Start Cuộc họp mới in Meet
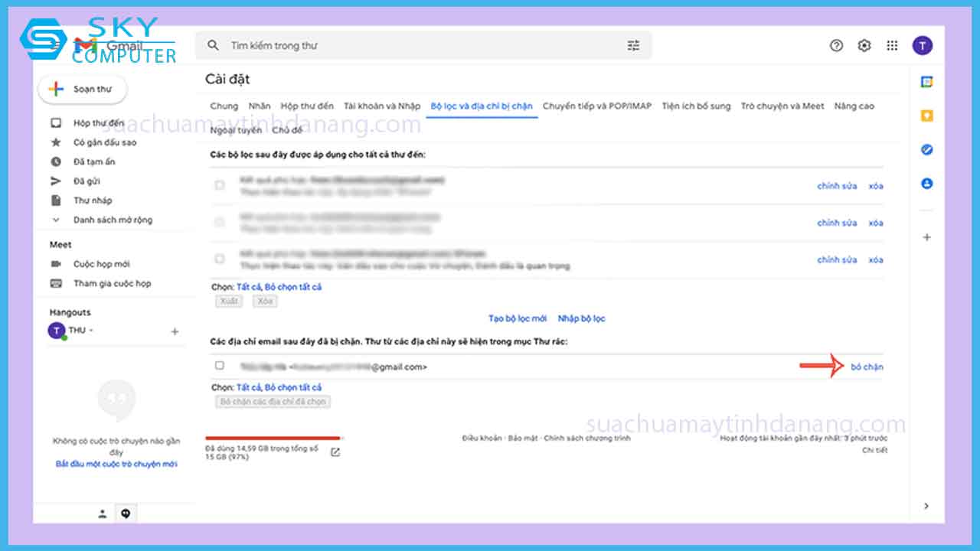 [x=101, y=264]
